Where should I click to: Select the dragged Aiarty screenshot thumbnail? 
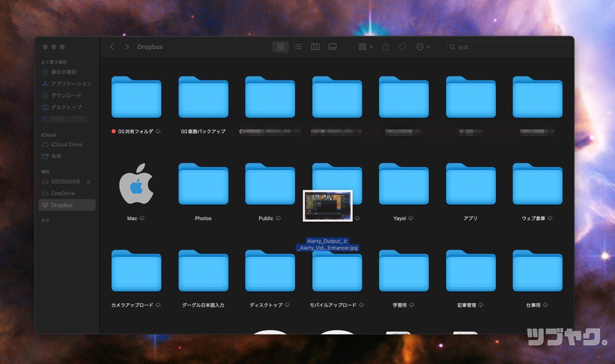(x=327, y=206)
